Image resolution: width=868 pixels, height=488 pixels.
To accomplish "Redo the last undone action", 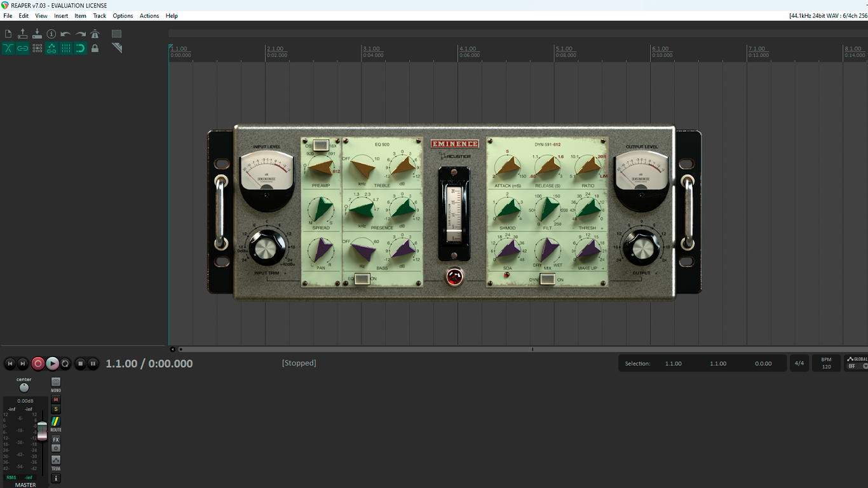I will coord(81,34).
